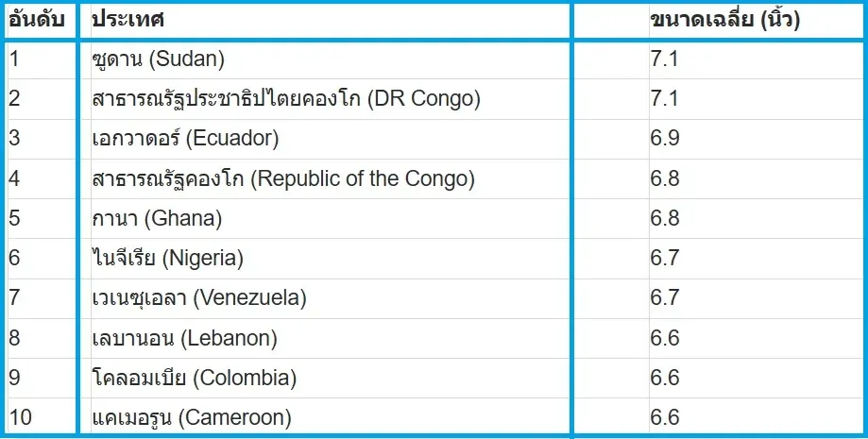Click the เอกวาดอร์ (Ecuador) cell
Screen dimensions: 868x439
[185, 139]
